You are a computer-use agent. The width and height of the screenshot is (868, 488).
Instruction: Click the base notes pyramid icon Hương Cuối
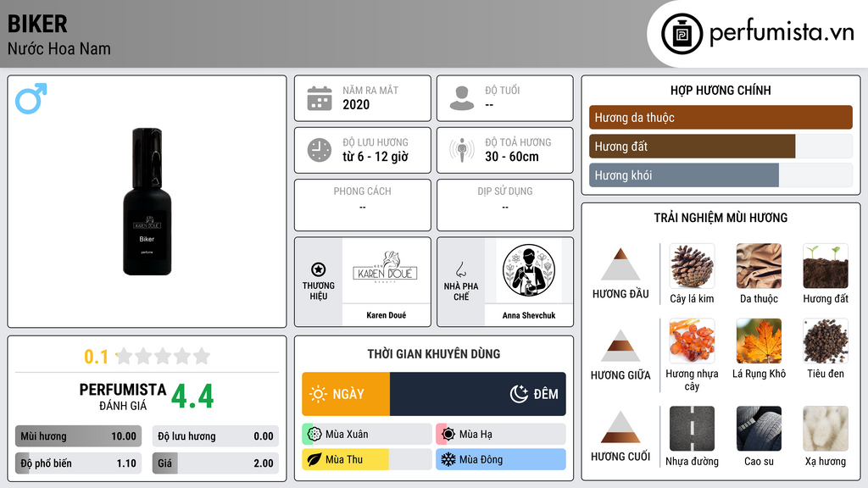coord(620,427)
